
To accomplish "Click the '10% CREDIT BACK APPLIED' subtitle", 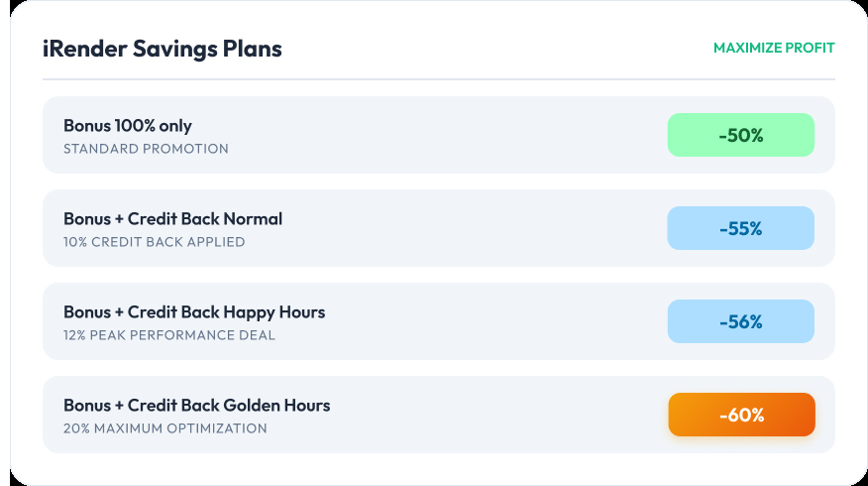I will coord(154,242).
